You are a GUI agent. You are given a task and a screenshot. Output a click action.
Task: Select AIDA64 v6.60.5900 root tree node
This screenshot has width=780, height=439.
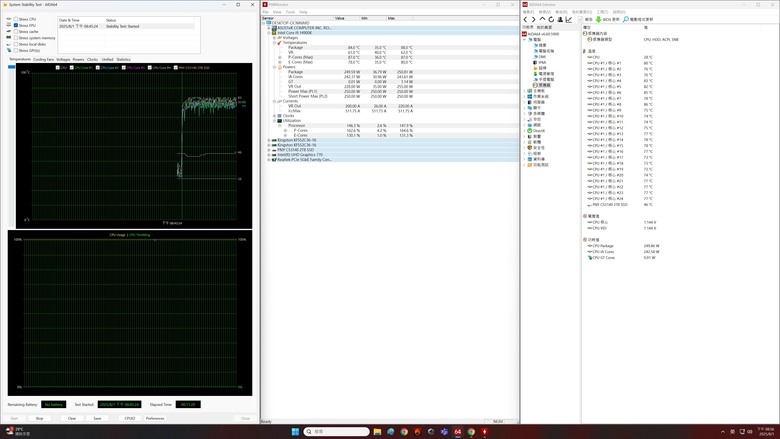540,34
